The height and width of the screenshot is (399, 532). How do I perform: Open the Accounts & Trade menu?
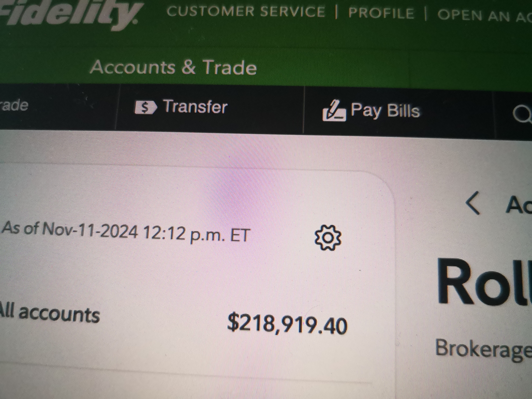(x=173, y=67)
